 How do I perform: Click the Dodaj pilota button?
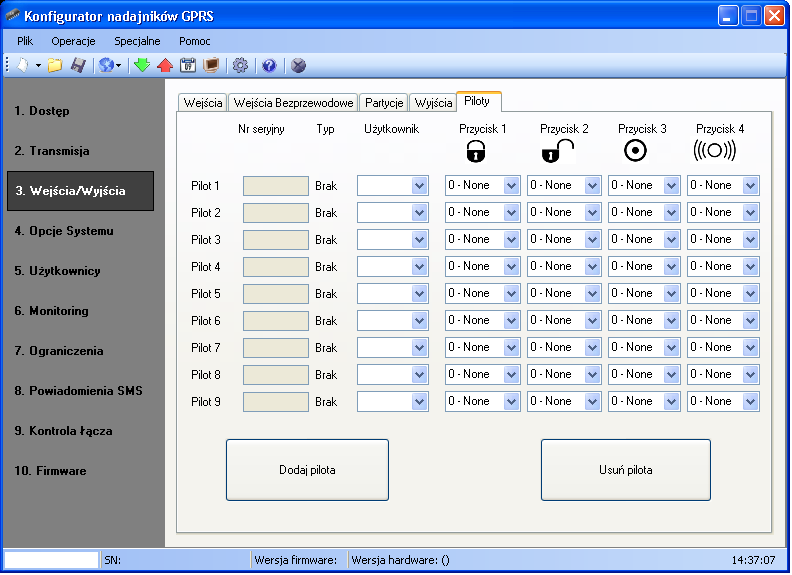[x=307, y=470]
